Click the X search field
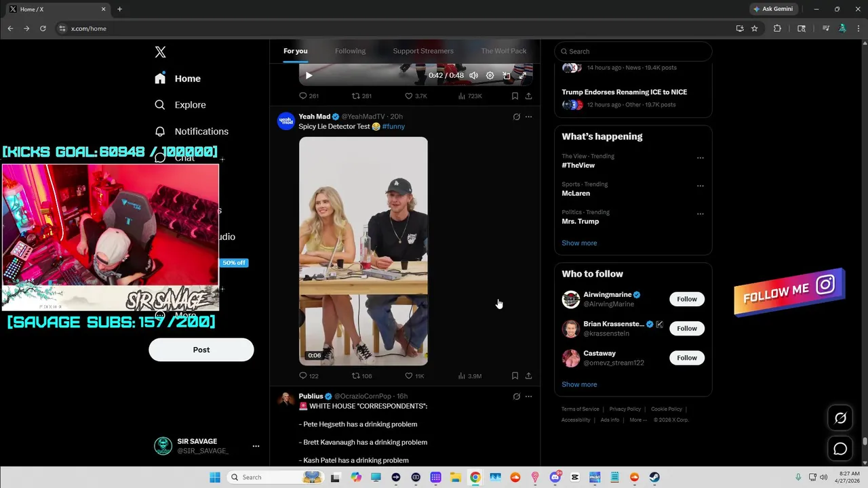This screenshot has height=488, width=868. point(633,52)
